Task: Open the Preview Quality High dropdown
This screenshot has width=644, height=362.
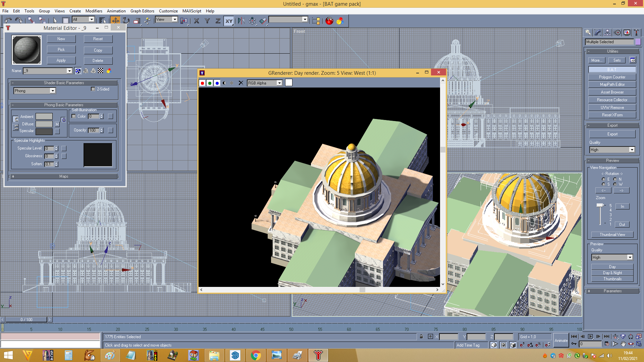Action: pyautogui.click(x=612, y=257)
